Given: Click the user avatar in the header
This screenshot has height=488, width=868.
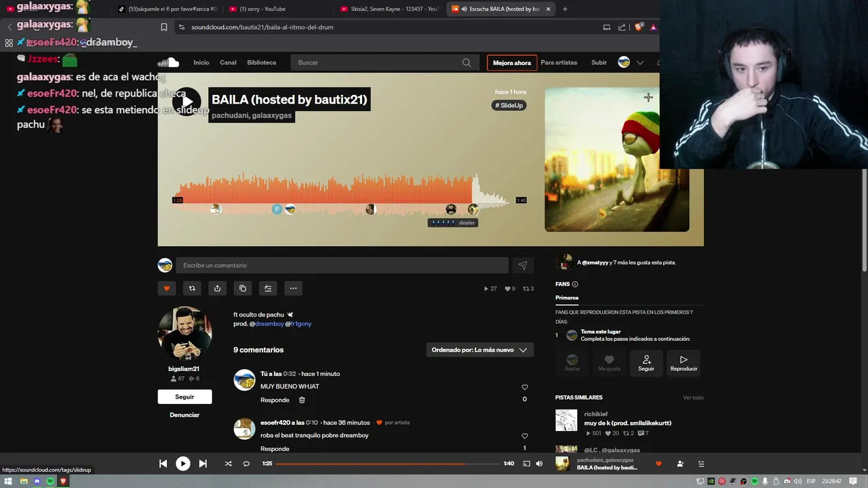Looking at the screenshot, I should 624,62.
